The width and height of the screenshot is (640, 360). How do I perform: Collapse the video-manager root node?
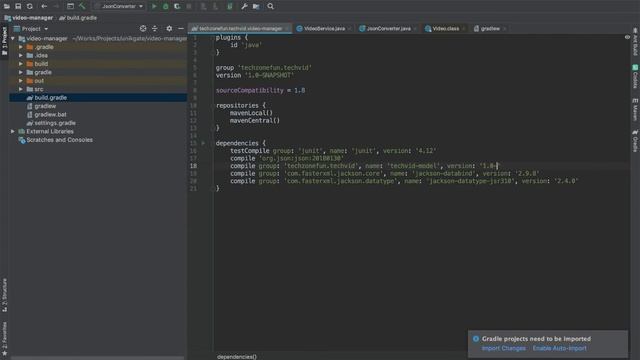click(x=13, y=38)
